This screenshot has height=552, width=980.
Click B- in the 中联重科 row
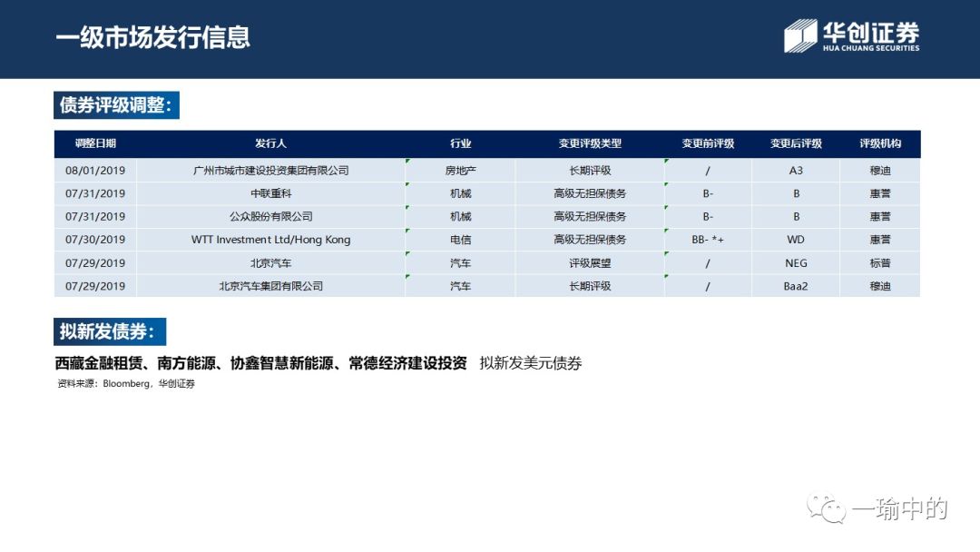[x=708, y=193]
